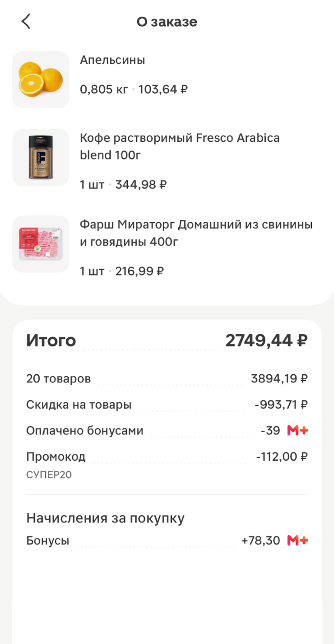The image size is (334, 644).
Task: Select the Апельсины product name
Action: pyautogui.click(x=112, y=60)
